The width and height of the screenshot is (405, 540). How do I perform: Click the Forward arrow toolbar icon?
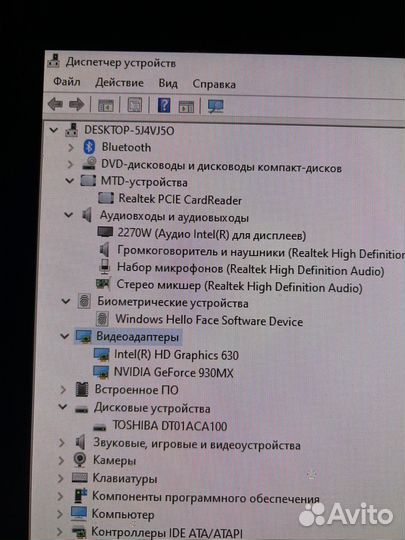click(x=76, y=105)
